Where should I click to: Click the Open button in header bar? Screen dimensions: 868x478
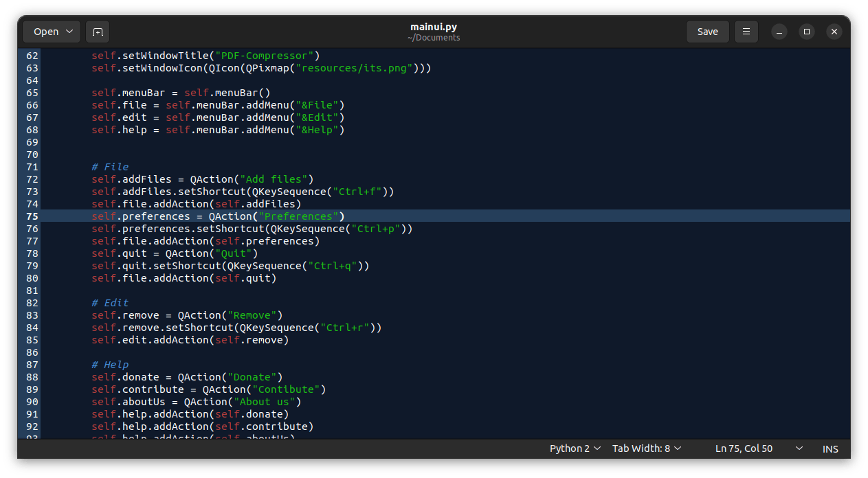click(52, 32)
